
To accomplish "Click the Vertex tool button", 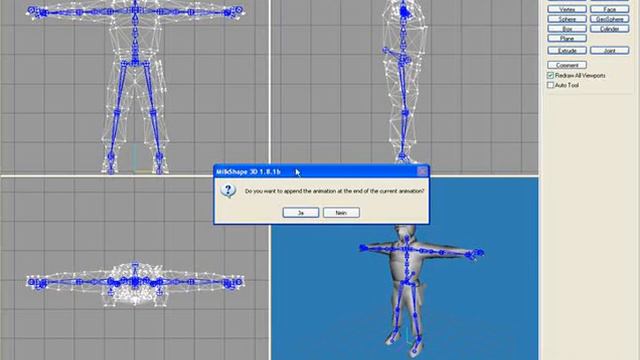I will (567, 9).
